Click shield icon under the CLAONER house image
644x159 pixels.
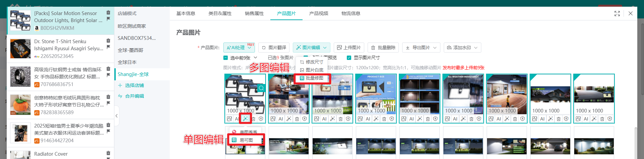566,119
